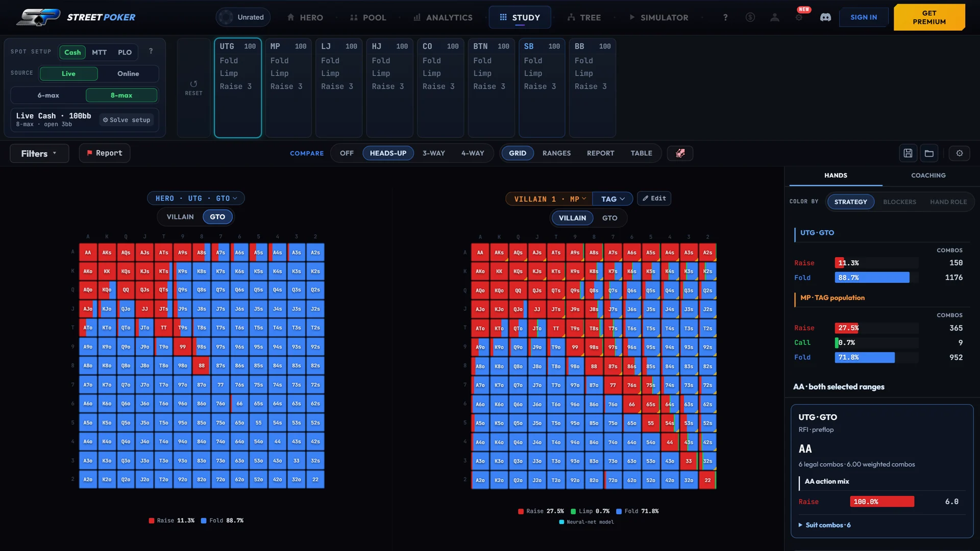This screenshot has height=551, width=980.
Task: Open the Discord icon link
Action: coord(825,17)
